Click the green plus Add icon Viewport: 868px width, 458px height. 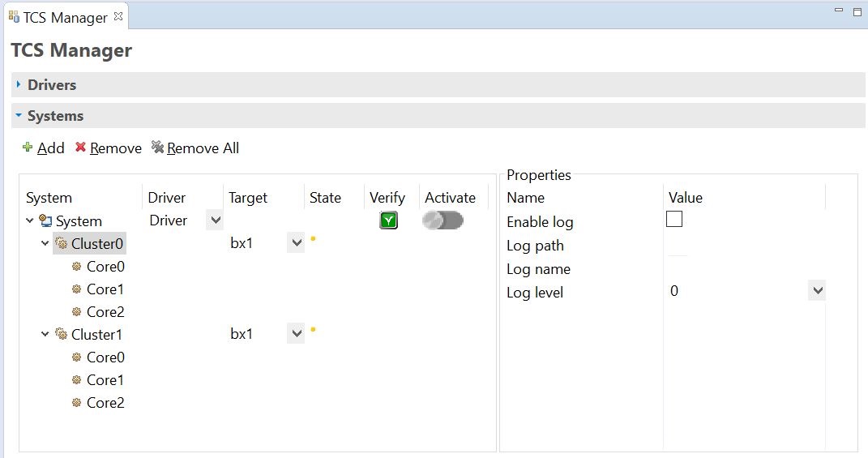(x=27, y=148)
